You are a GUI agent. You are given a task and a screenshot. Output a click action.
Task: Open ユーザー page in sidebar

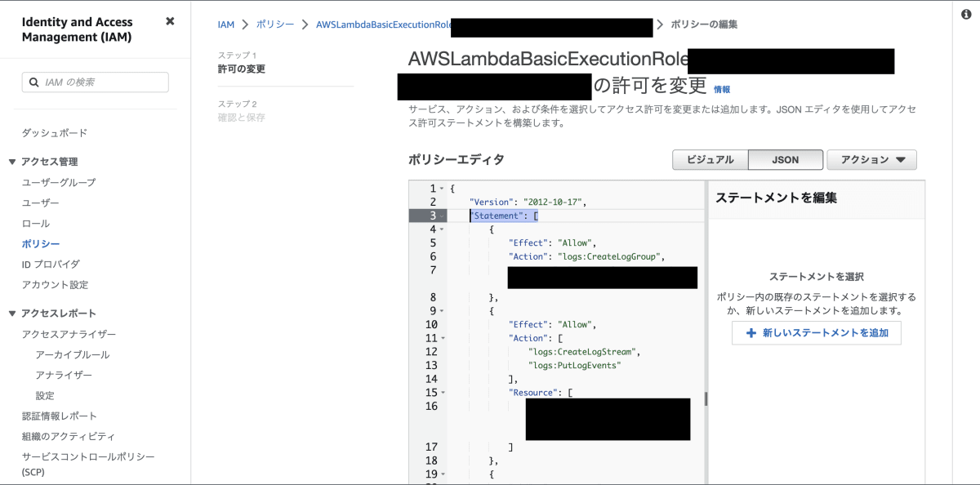pyautogui.click(x=41, y=202)
